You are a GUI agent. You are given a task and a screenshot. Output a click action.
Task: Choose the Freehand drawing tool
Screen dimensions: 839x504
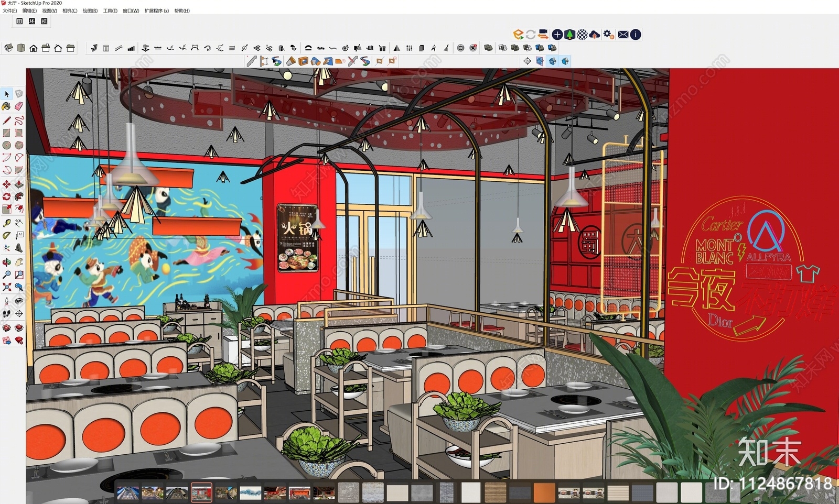pos(19,120)
